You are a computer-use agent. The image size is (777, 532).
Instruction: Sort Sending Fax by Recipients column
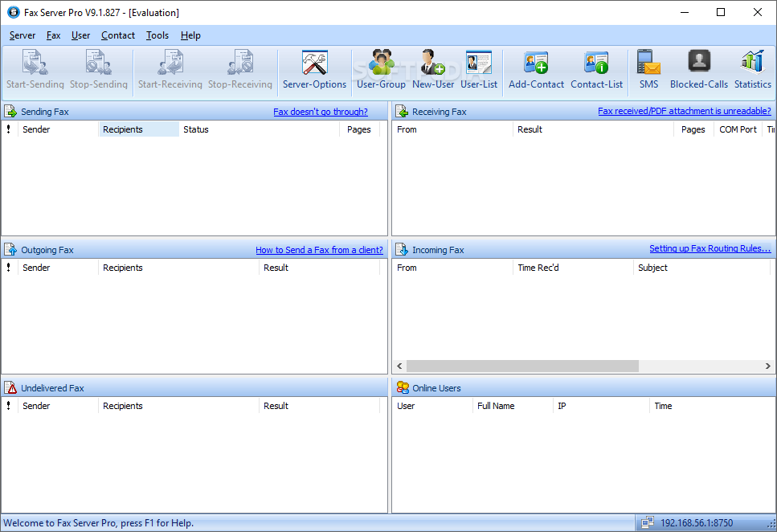point(139,129)
